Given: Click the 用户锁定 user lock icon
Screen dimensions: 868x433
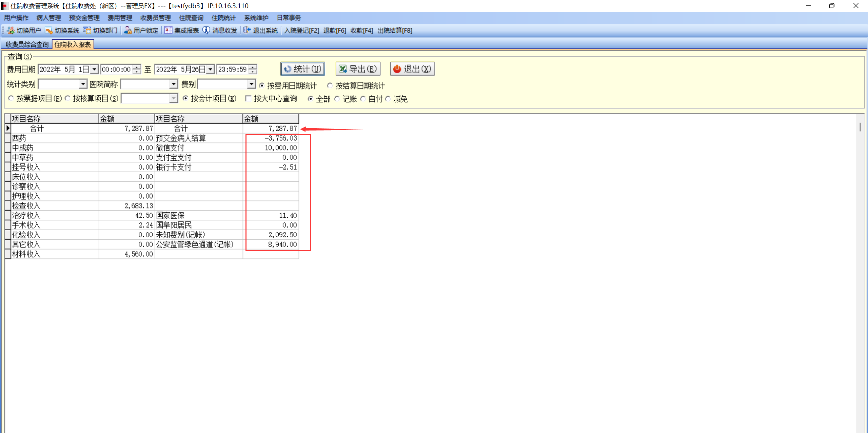Looking at the screenshot, I should point(128,31).
